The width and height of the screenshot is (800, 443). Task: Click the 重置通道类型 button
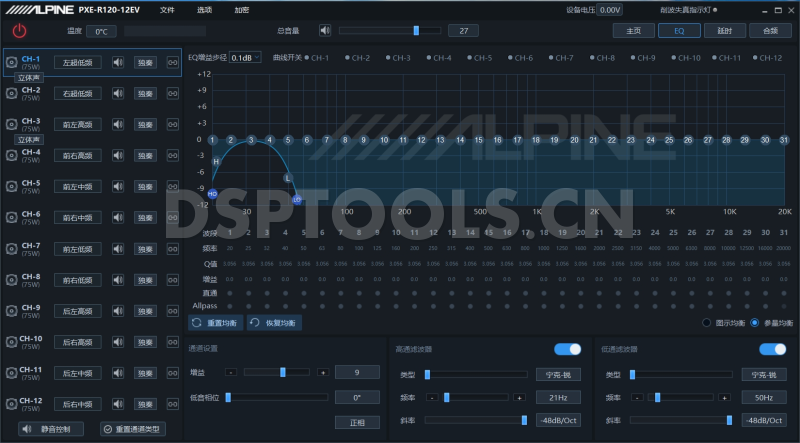click(x=133, y=429)
